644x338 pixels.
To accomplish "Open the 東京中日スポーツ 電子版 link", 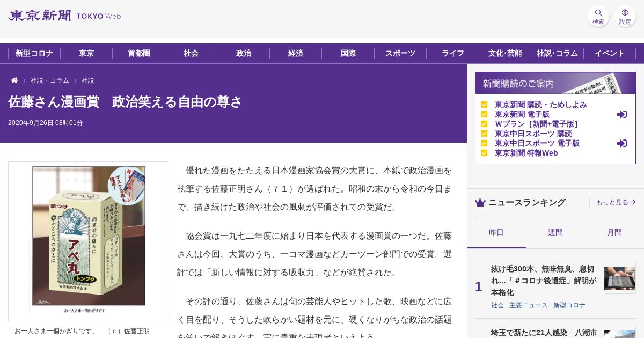I will point(537,143).
